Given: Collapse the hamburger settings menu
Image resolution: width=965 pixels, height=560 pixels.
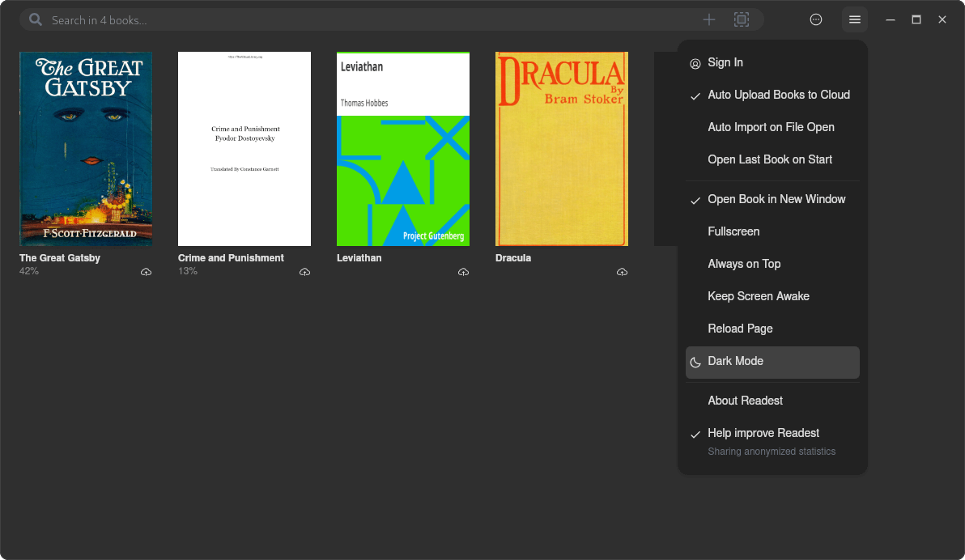Looking at the screenshot, I should point(854,19).
